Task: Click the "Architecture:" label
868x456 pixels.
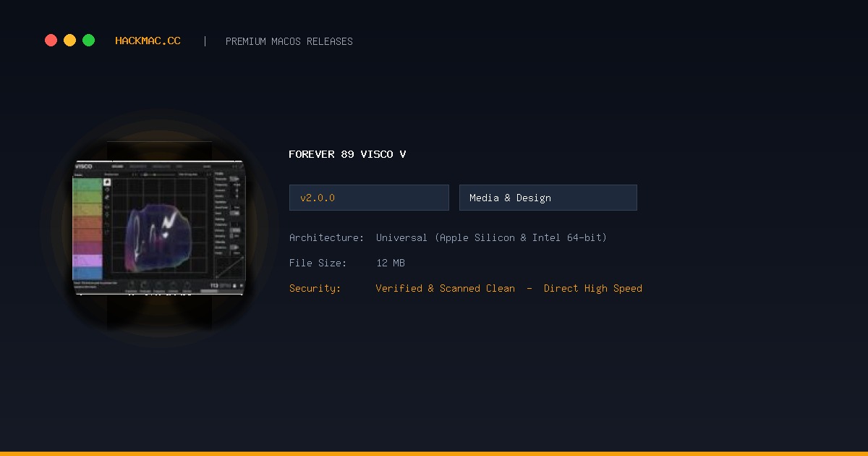Action: 327,237
